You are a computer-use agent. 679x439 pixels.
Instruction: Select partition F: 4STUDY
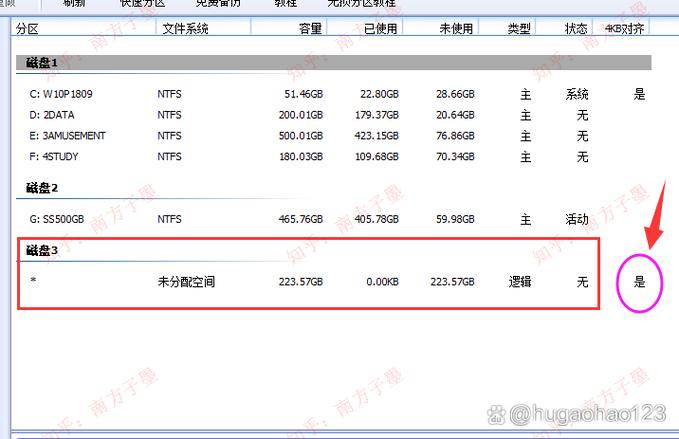tap(54, 156)
